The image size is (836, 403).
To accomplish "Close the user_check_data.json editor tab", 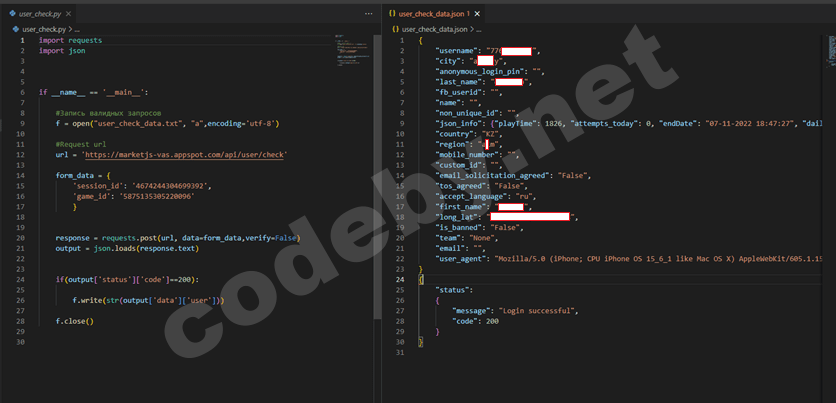I will pyautogui.click(x=478, y=14).
